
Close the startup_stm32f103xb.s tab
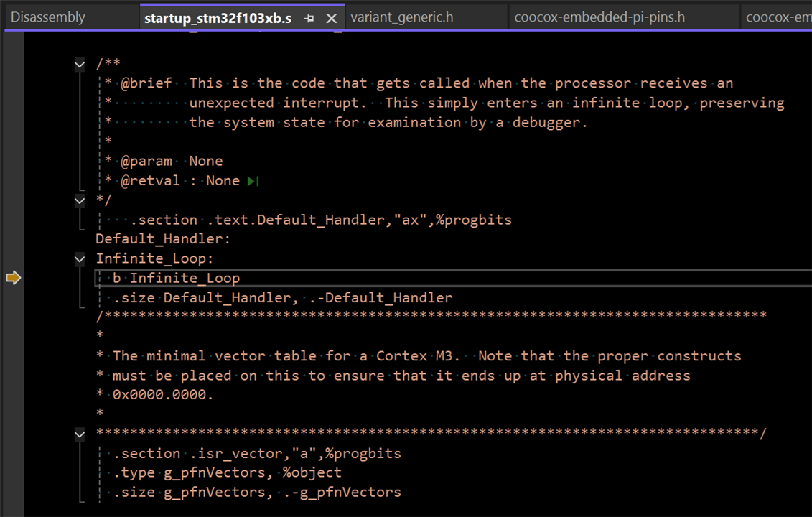332,18
